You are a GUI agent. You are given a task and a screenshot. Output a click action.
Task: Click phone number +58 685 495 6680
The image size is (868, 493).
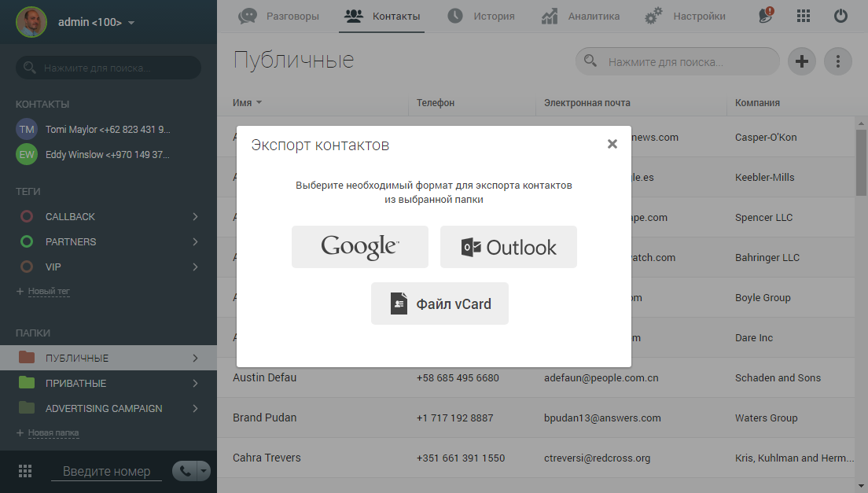(x=458, y=378)
